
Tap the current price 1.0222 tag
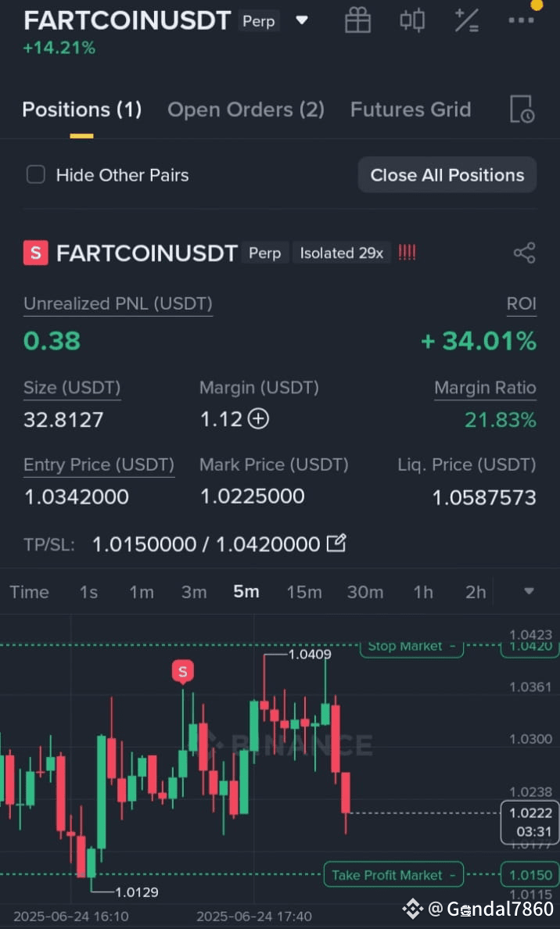point(530,822)
